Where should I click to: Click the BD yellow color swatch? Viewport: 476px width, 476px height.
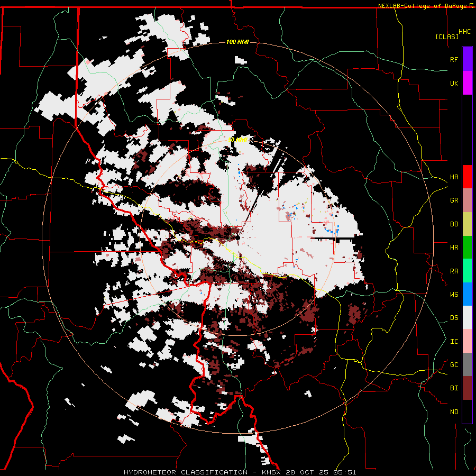click(x=467, y=224)
